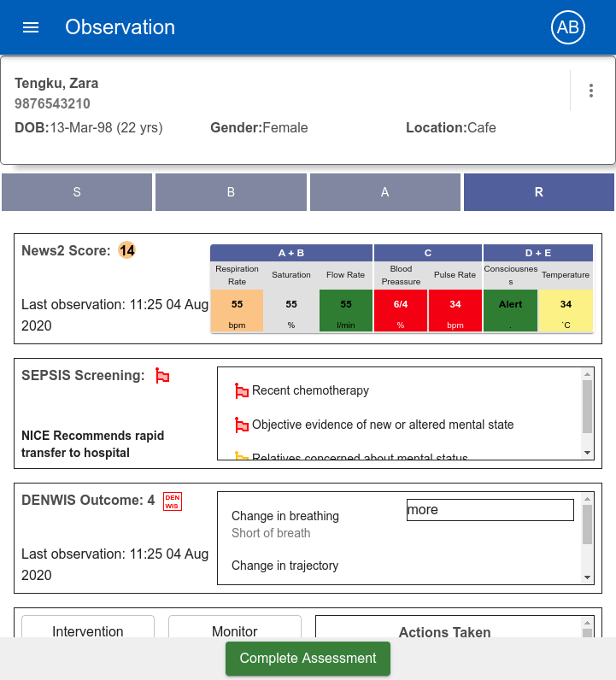Click the Observation page title
Viewport: 616px width, 680px height.
120,27
